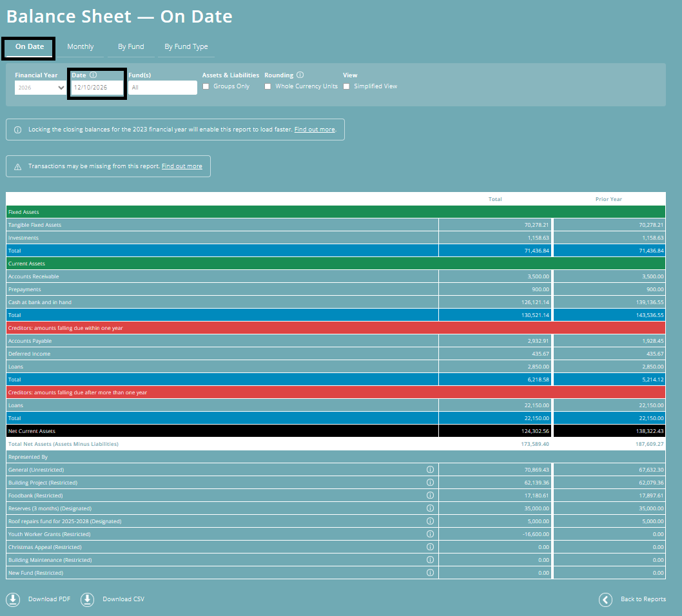682x616 pixels.
Task: Open info icon for Reserves (3 months) row
Action: [x=430, y=508]
